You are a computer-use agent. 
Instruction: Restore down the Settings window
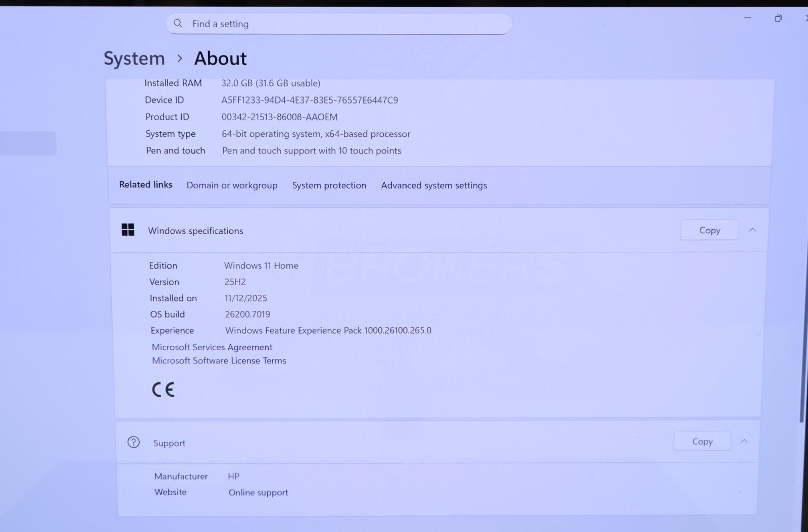tap(778, 18)
